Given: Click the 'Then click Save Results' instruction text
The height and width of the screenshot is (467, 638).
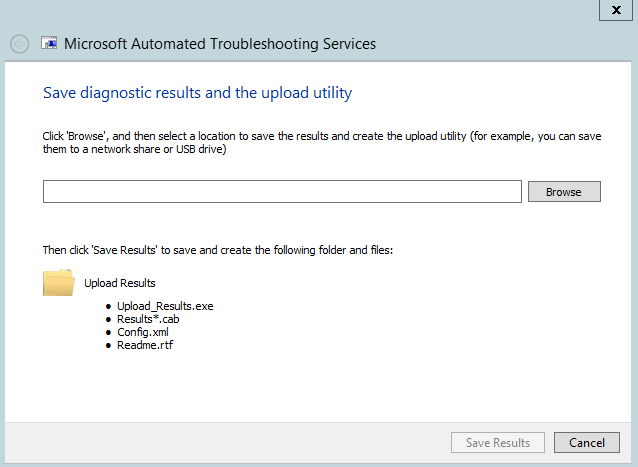Looking at the screenshot, I should [218, 250].
